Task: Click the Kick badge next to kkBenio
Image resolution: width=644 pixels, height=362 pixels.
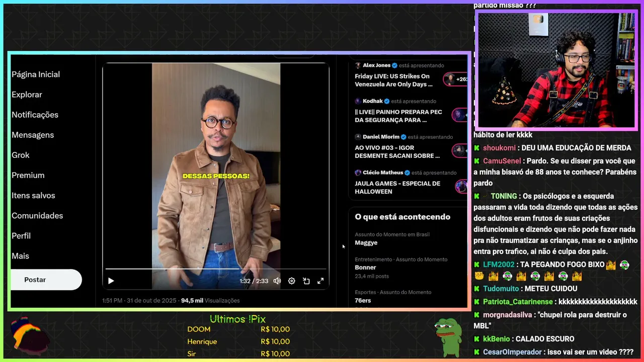Action: click(x=476, y=339)
